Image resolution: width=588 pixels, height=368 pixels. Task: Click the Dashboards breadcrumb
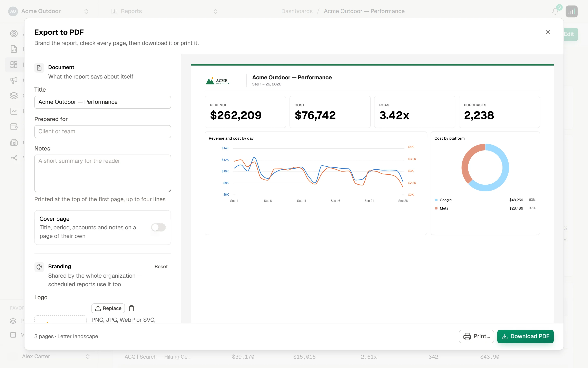click(x=297, y=11)
